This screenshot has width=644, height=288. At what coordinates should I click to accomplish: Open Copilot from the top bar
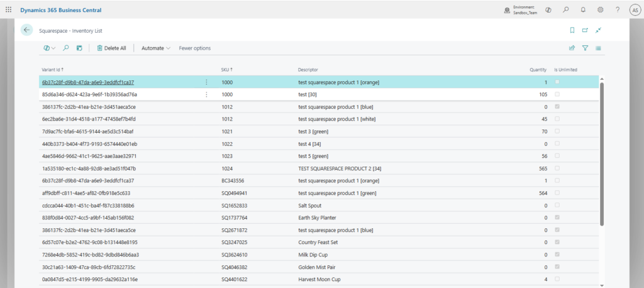click(x=548, y=10)
